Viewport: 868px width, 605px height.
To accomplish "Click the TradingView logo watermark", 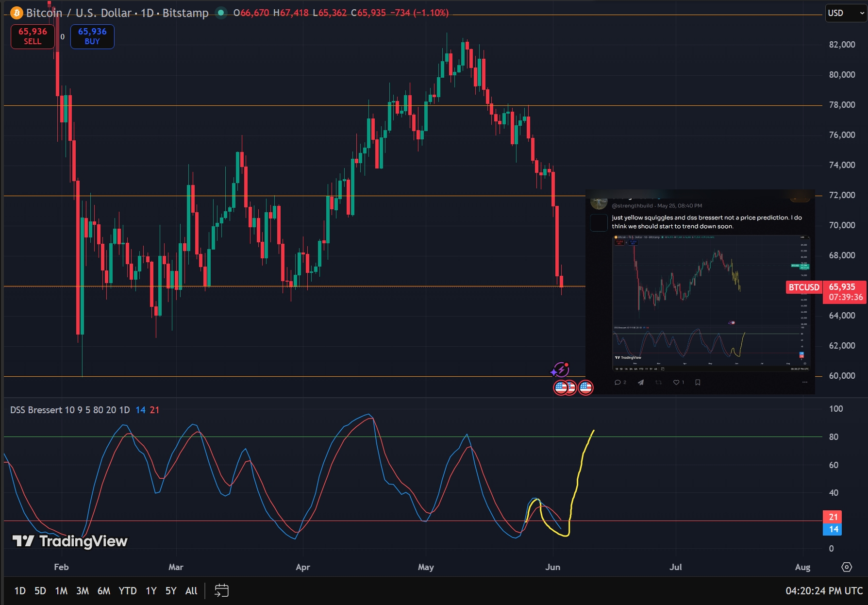I will (x=70, y=541).
